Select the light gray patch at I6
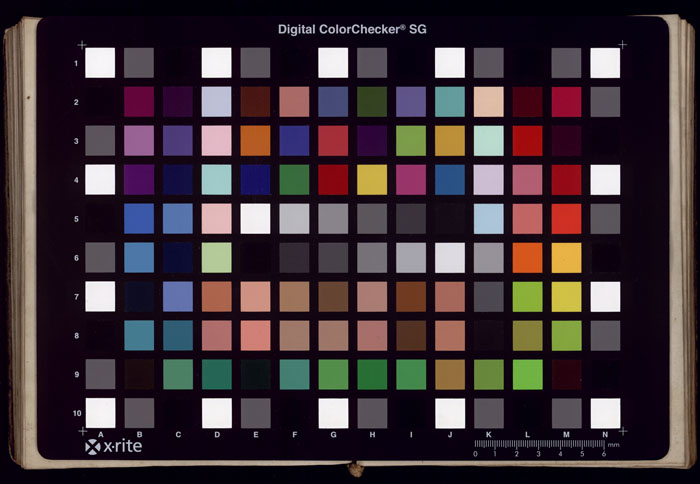This screenshot has height=484, width=700. coord(411,258)
